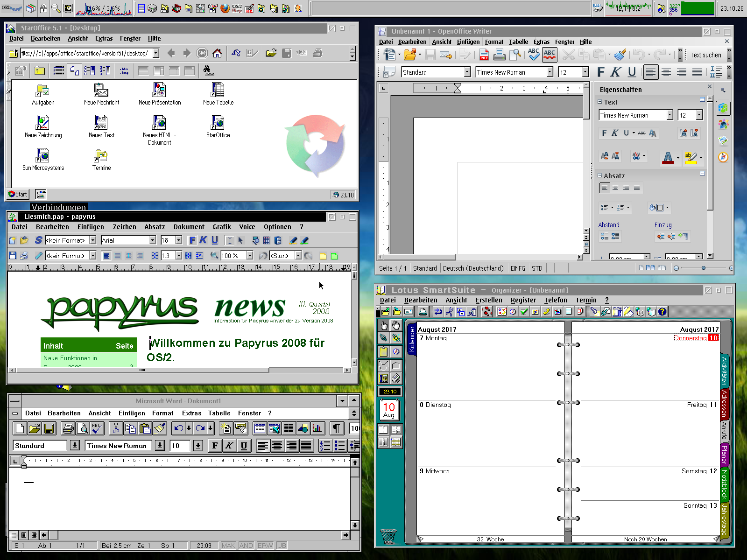Click the zoom slider in OpenOffice Writer status bar
Viewport: 747px width, 560px height.
point(703,268)
